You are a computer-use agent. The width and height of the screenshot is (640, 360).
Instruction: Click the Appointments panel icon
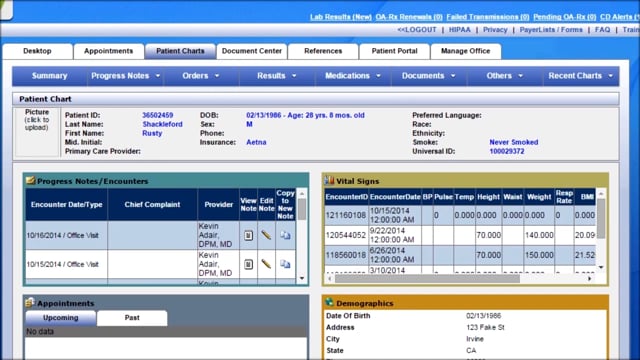[x=30, y=303]
